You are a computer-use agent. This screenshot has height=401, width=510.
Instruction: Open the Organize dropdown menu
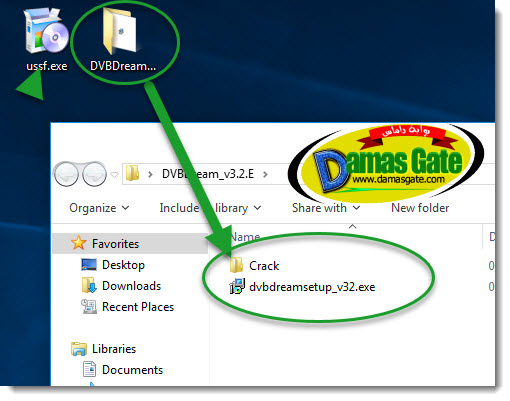(x=99, y=208)
